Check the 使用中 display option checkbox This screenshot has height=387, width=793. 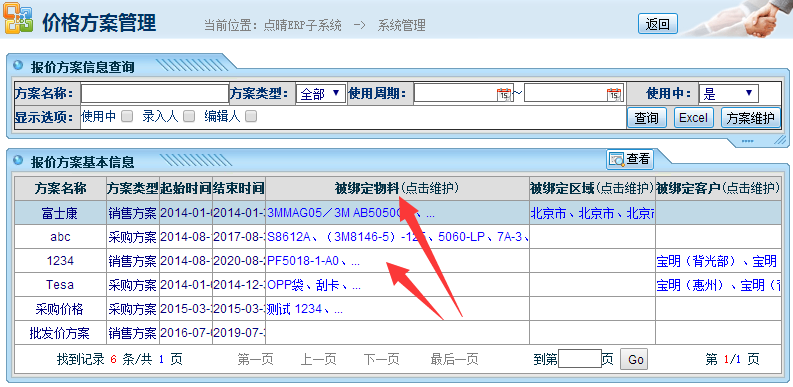pyautogui.click(x=127, y=116)
